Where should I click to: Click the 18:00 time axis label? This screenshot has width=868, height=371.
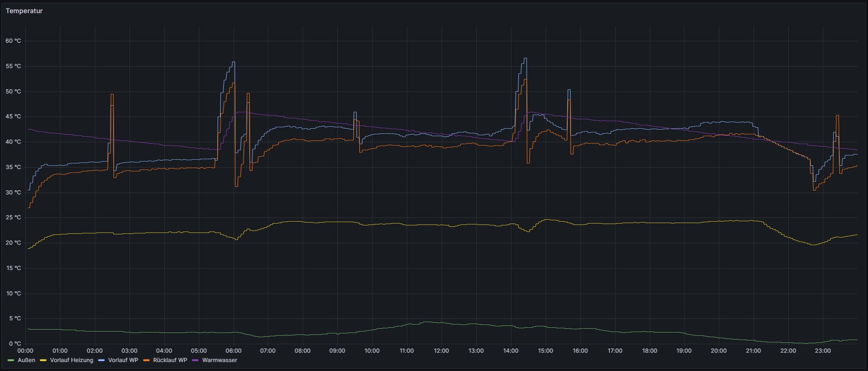(650, 351)
